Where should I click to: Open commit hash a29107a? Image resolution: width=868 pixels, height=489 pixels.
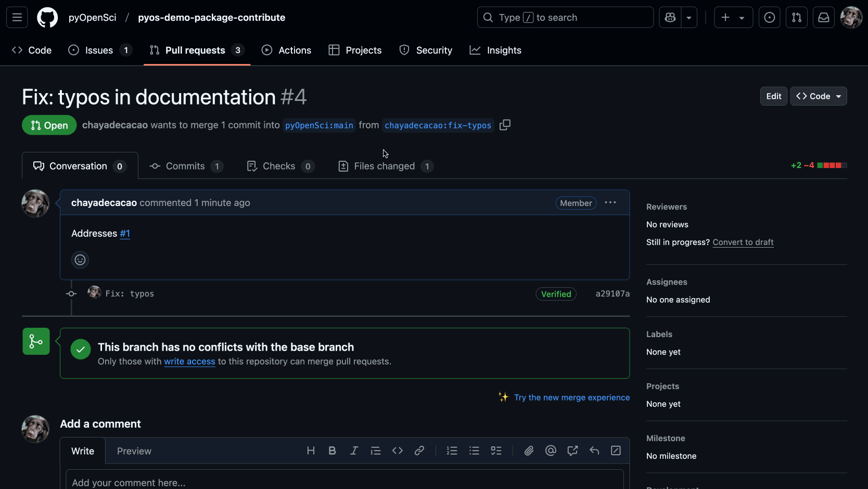coord(612,294)
